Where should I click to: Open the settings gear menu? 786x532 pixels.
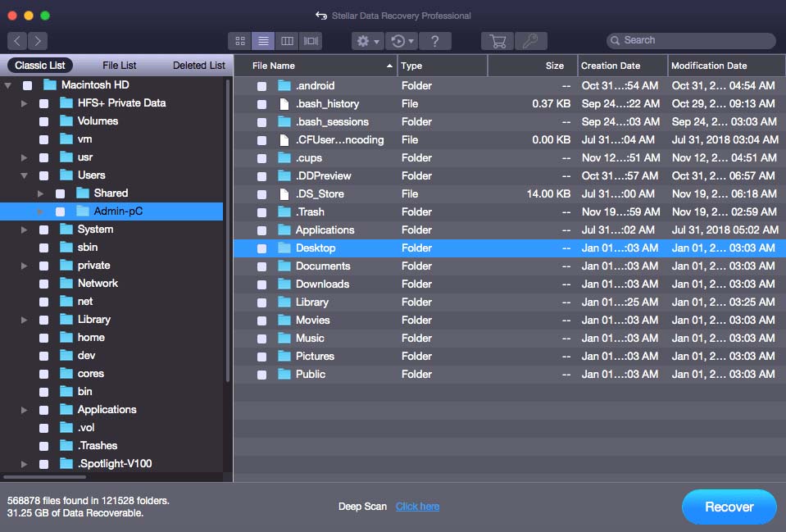[367, 41]
